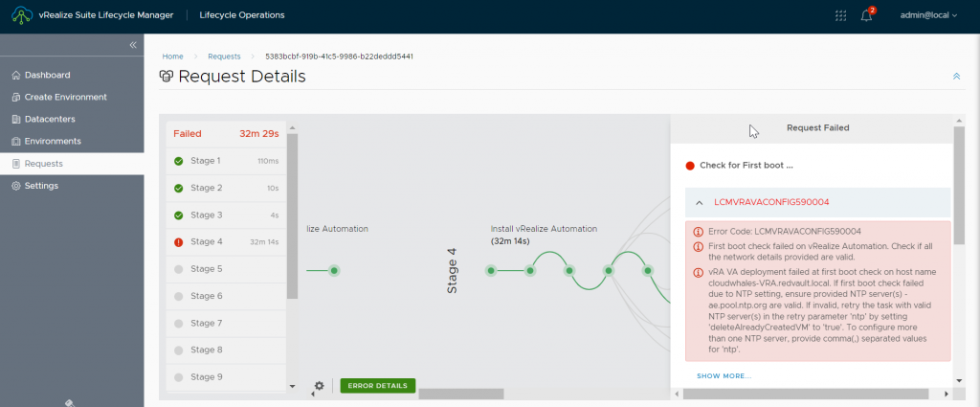Click the ERROR DETAILS button
Viewport: 980px width, 407px height.
(x=377, y=386)
